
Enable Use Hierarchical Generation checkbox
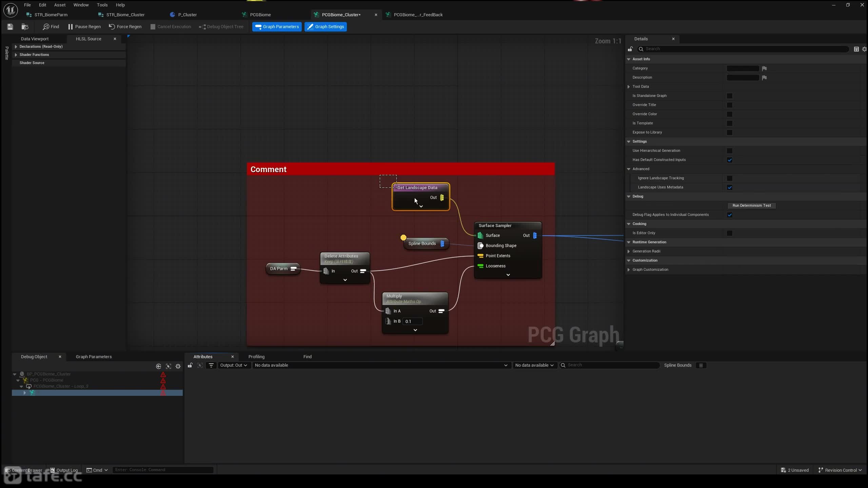point(730,151)
